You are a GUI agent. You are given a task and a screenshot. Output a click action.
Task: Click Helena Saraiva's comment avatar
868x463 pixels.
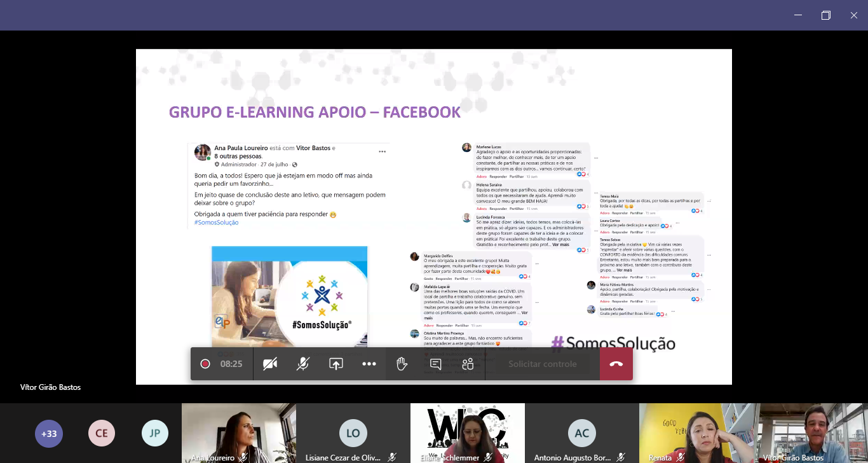[466, 185]
